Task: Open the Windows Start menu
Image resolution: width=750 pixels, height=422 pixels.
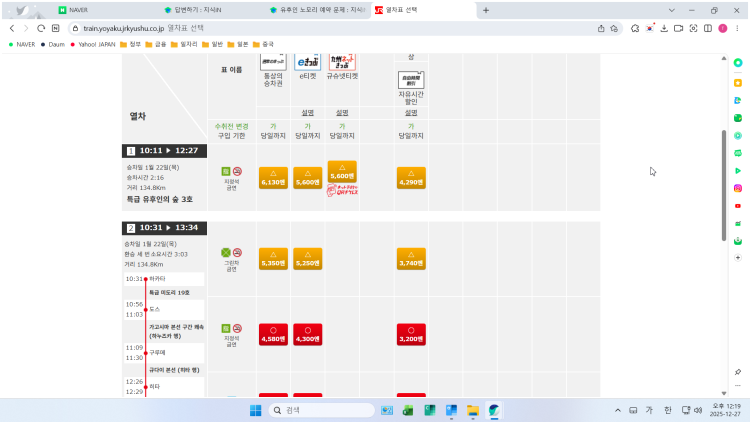Action: 254,410
